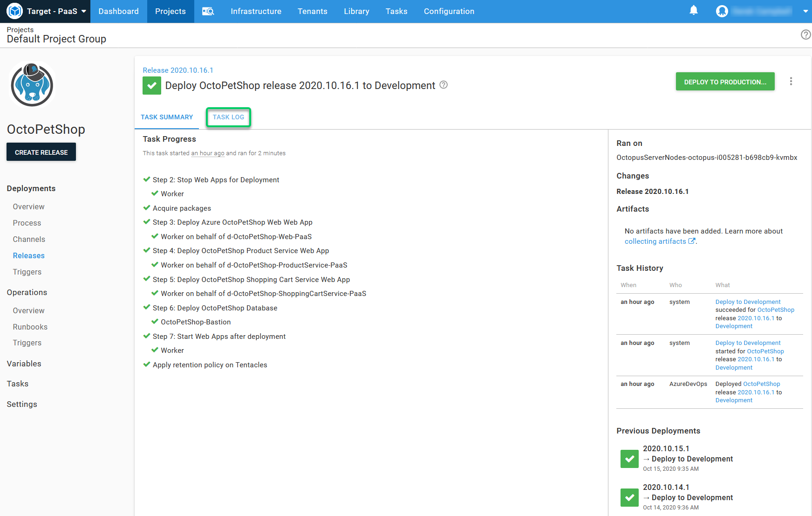The height and width of the screenshot is (516, 812).
Task: Switch to the Task Log tab
Action: point(228,117)
